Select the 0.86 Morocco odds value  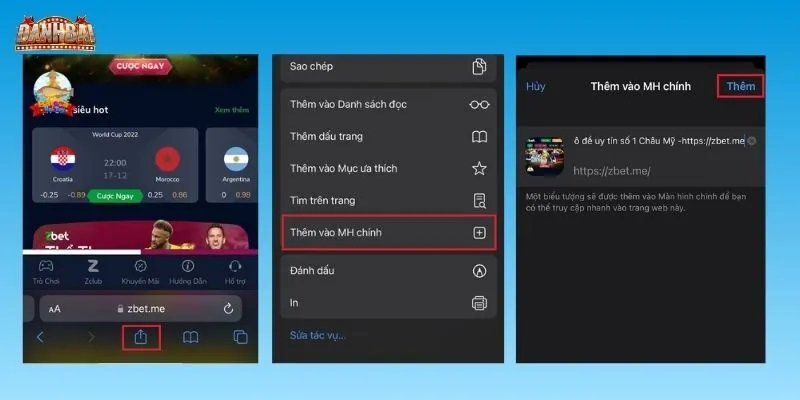[x=180, y=195]
